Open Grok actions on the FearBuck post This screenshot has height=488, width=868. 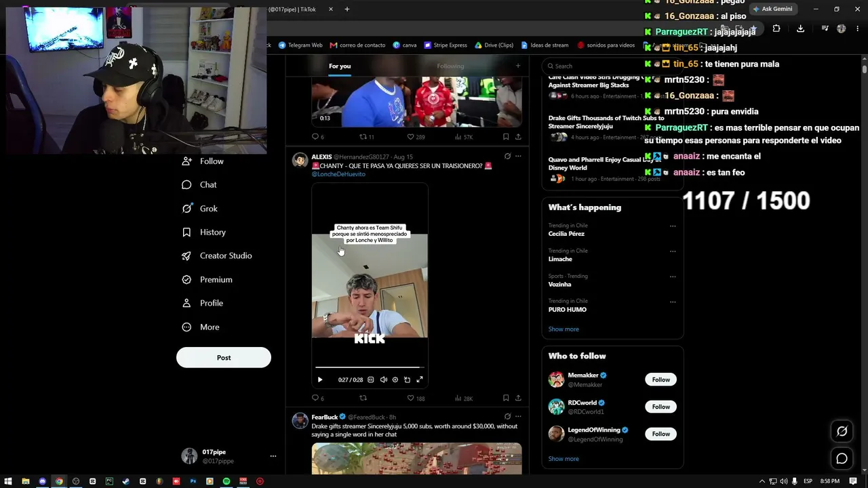pyautogui.click(x=507, y=417)
